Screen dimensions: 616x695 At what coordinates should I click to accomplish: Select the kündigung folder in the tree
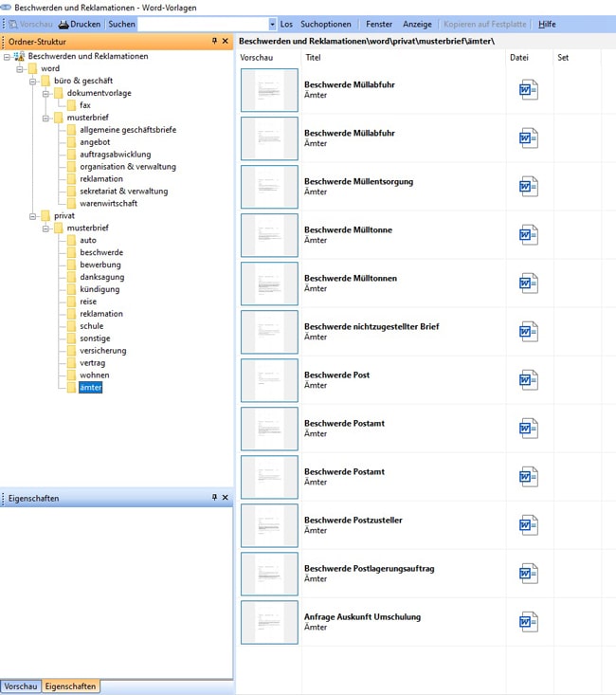point(100,289)
